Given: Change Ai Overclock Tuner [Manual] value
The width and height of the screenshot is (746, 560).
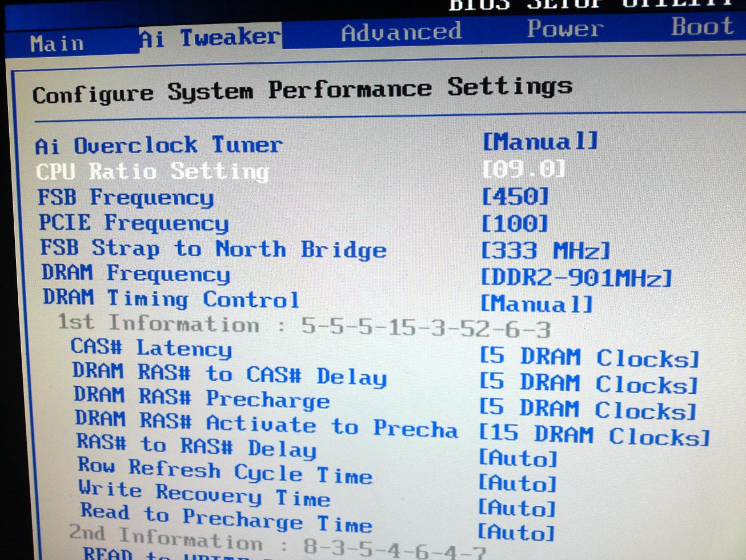Looking at the screenshot, I should (540, 141).
